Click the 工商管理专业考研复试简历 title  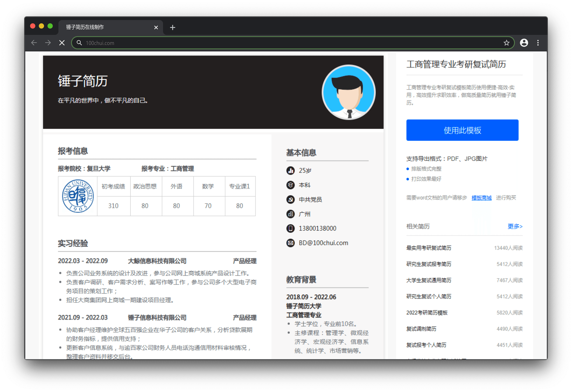point(456,64)
